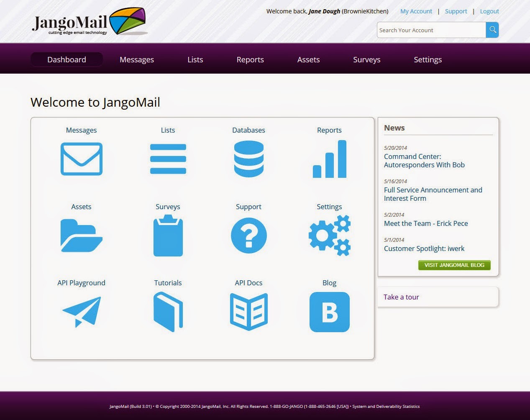Click the Messages label above envelope
Image resolution: width=530 pixels, height=420 pixels.
tap(82, 130)
